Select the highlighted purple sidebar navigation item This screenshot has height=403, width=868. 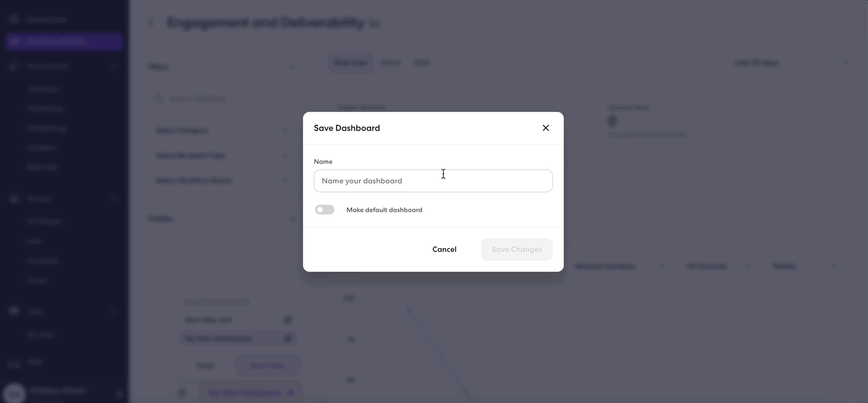pyautogui.click(x=65, y=42)
